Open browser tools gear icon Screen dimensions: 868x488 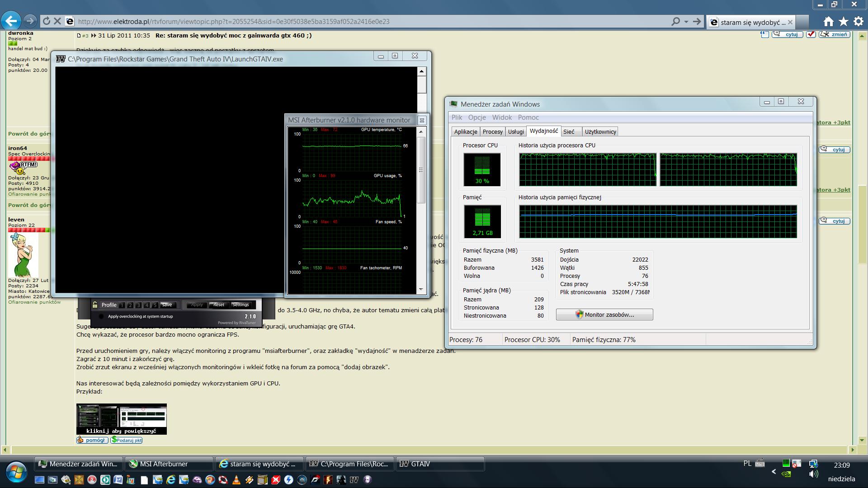point(858,21)
